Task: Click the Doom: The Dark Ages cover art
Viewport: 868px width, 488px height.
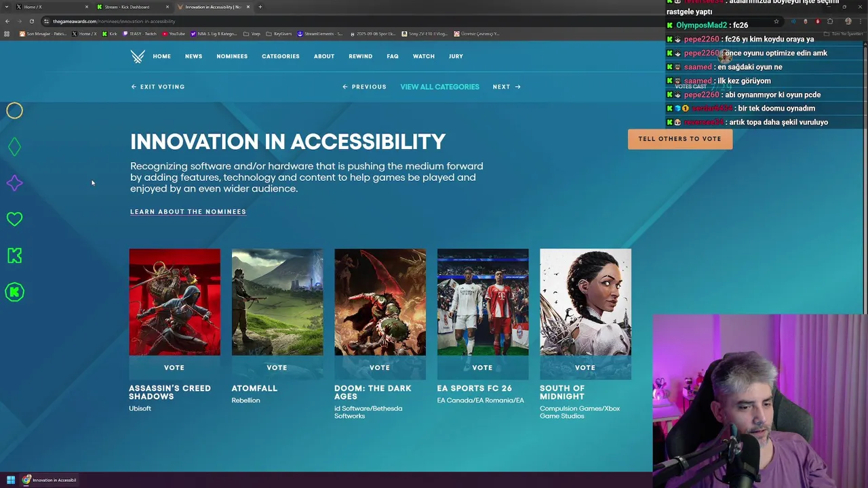Action: pos(380,302)
